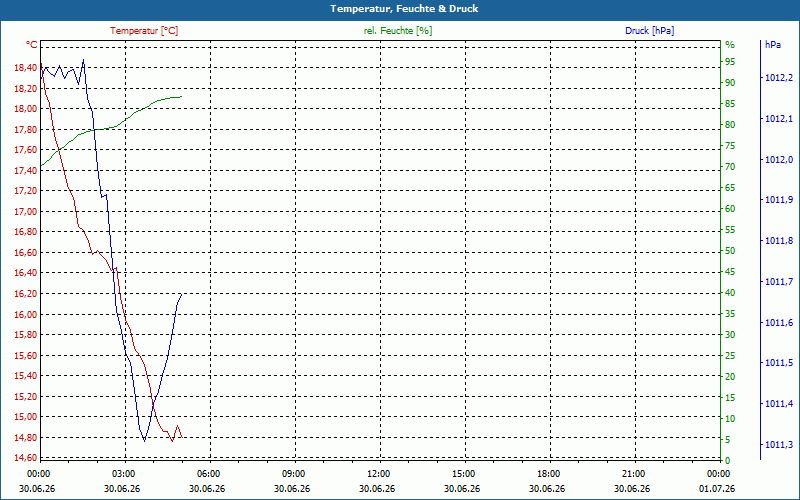Click the chart title "Temperatur, Feuchte & Druck"

point(404,9)
